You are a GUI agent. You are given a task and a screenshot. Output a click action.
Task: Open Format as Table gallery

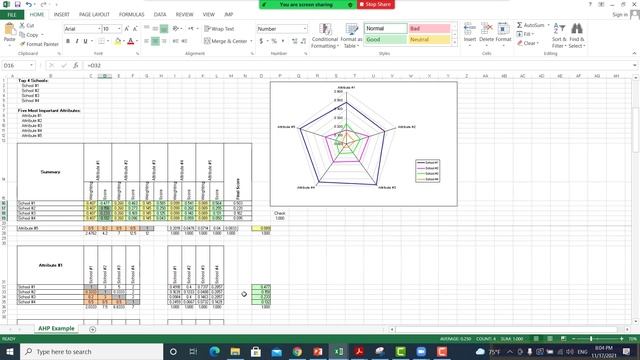(351, 36)
